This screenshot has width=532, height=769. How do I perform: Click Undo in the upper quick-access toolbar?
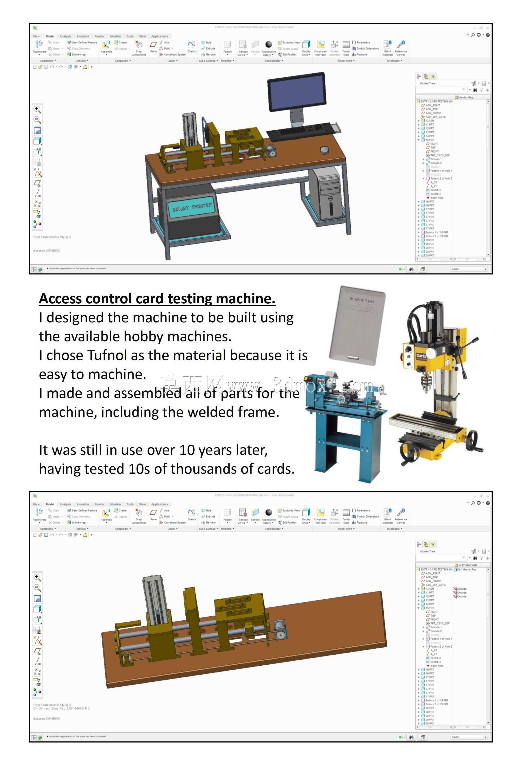click(52, 67)
